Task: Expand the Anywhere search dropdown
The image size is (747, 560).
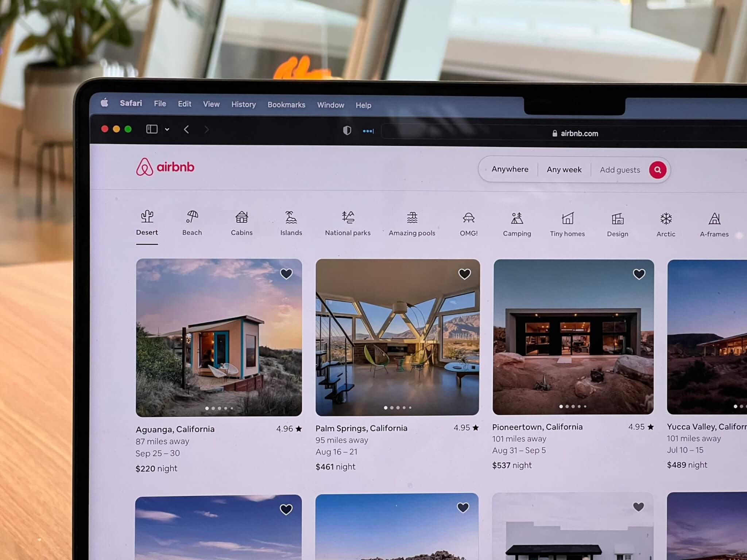Action: [510, 170]
